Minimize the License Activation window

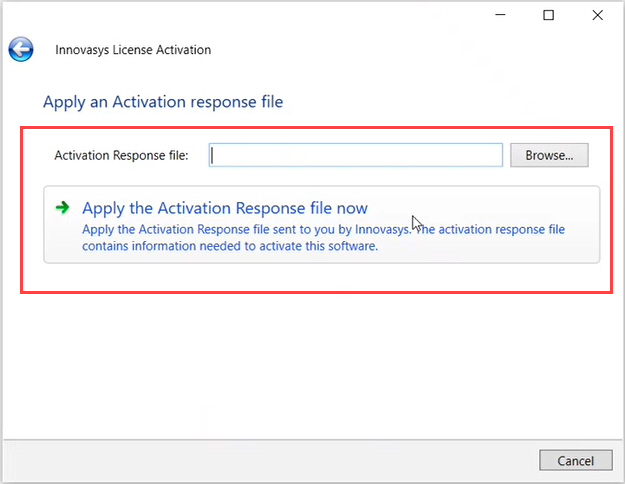pyautogui.click(x=500, y=15)
